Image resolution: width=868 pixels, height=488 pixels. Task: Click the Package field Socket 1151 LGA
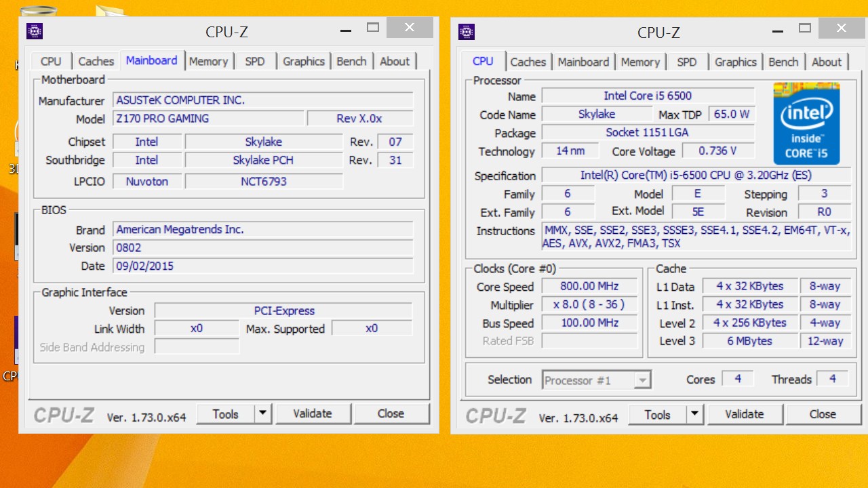point(648,133)
